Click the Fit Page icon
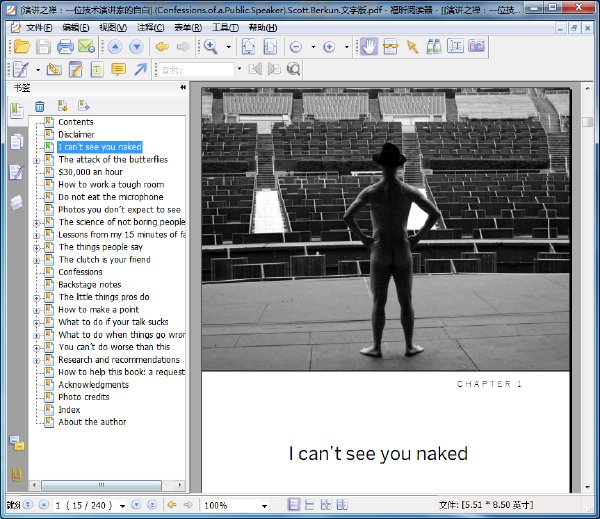This screenshot has width=600, height=519. (248, 47)
